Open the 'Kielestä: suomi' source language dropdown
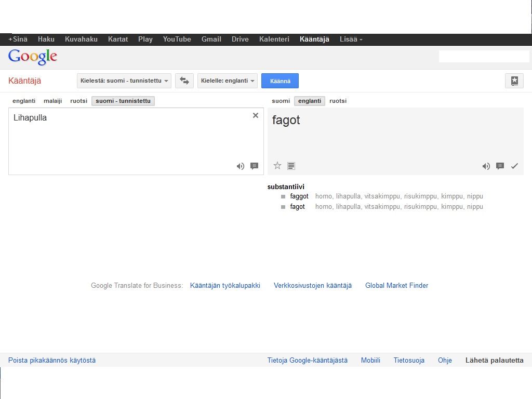The height and width of the screenshot is (399, 532). pos(124,81)
